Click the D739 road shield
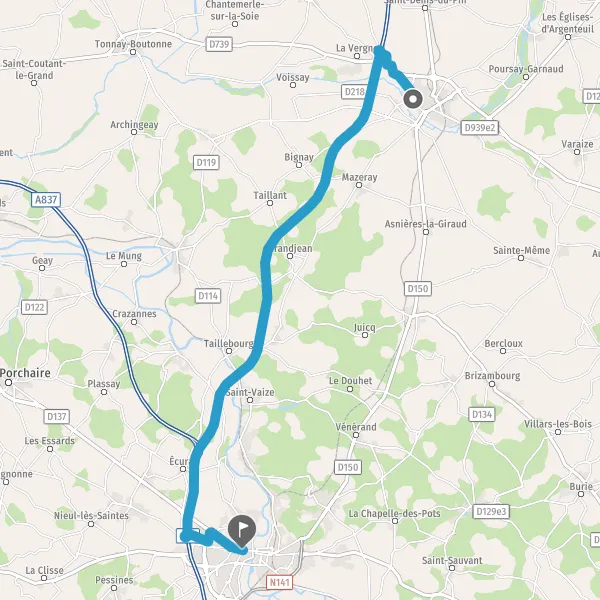Viewport: 600px width, 600px height. [219, 44]
